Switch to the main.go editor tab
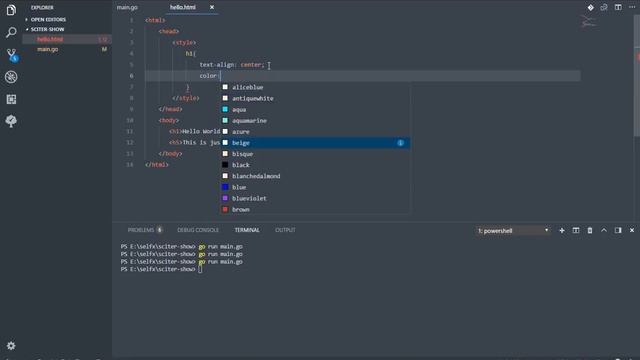Screen dimensions: 640x360 [127, 7]
